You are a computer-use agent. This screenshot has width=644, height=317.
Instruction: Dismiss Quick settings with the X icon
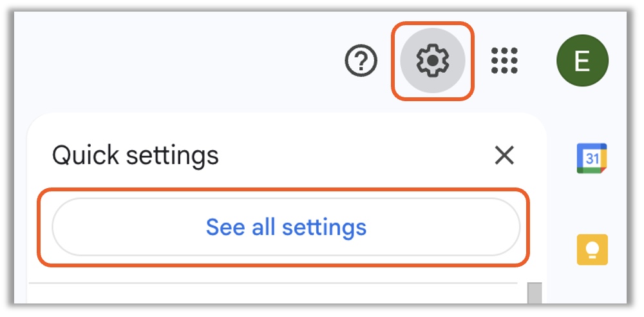(504, 155)
